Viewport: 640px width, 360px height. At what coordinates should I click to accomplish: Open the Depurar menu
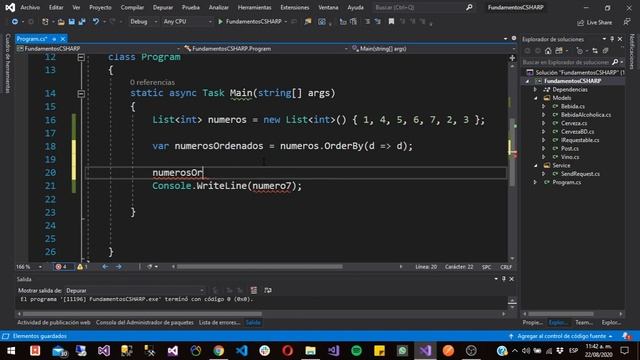[162, 7]
